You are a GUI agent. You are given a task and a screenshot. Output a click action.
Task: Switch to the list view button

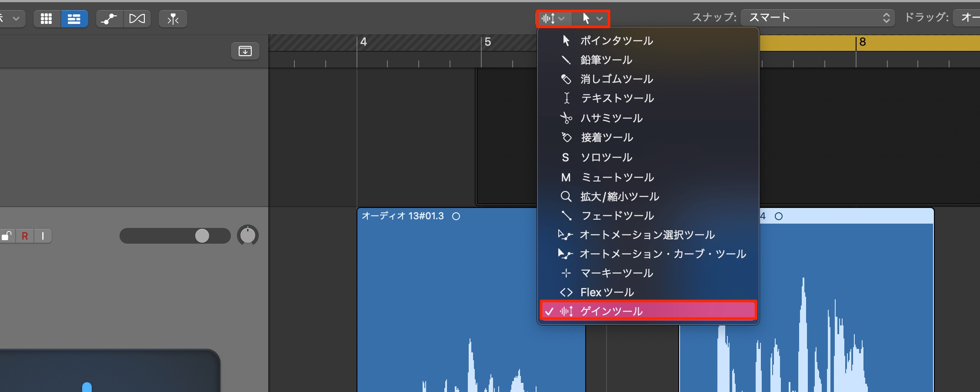pos(74,19)
